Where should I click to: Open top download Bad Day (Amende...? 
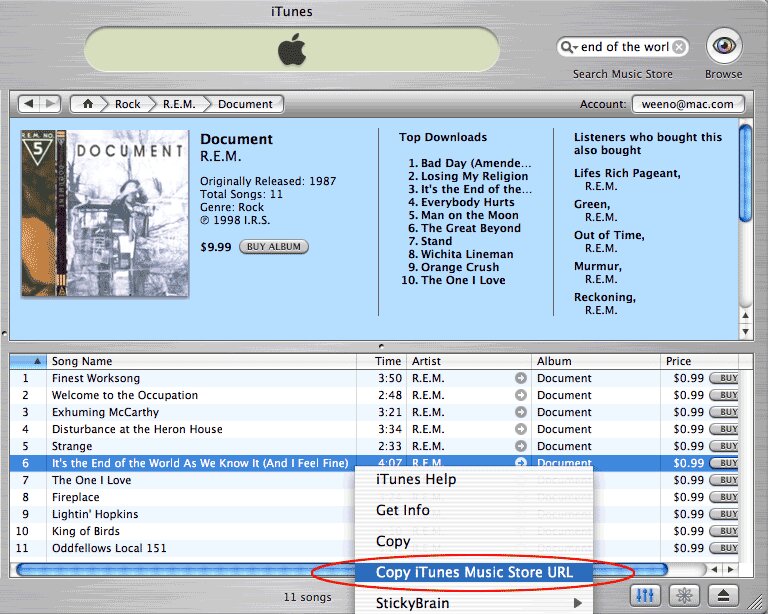(476, 163)
